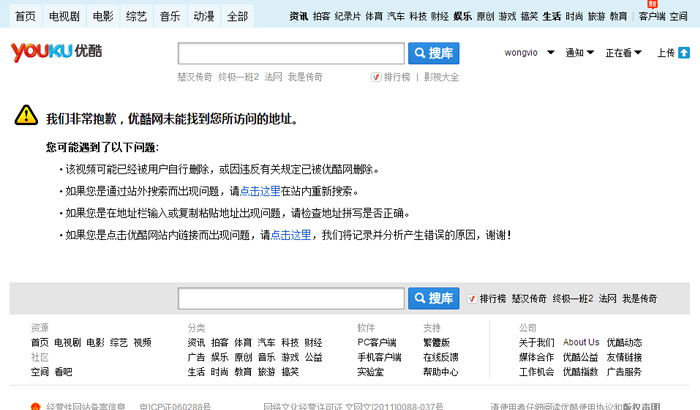Open 娱乐 in the top channel bar

(462, 17)
